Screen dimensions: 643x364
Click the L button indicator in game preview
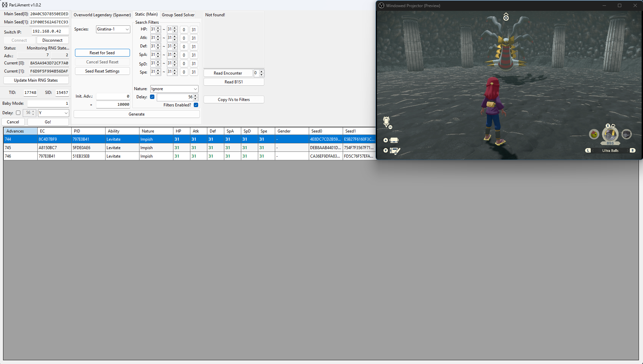tap(588, 150)
